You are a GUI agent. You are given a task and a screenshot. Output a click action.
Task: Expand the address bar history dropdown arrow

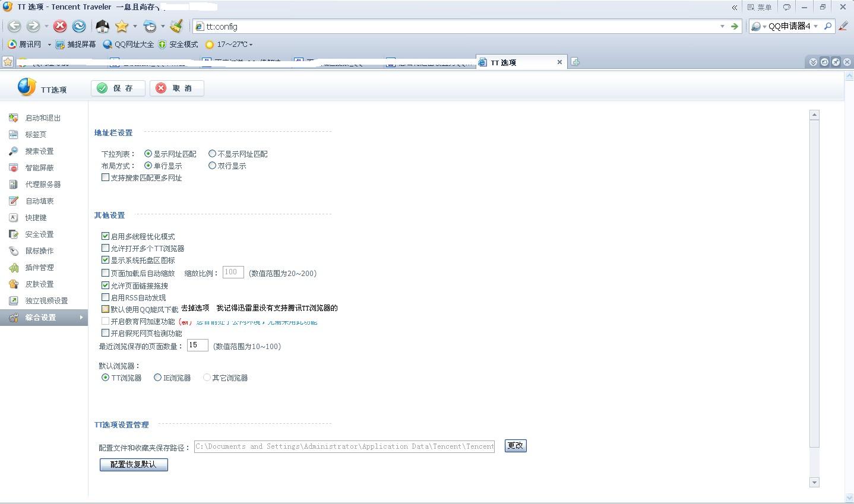(x=722, y=26)
